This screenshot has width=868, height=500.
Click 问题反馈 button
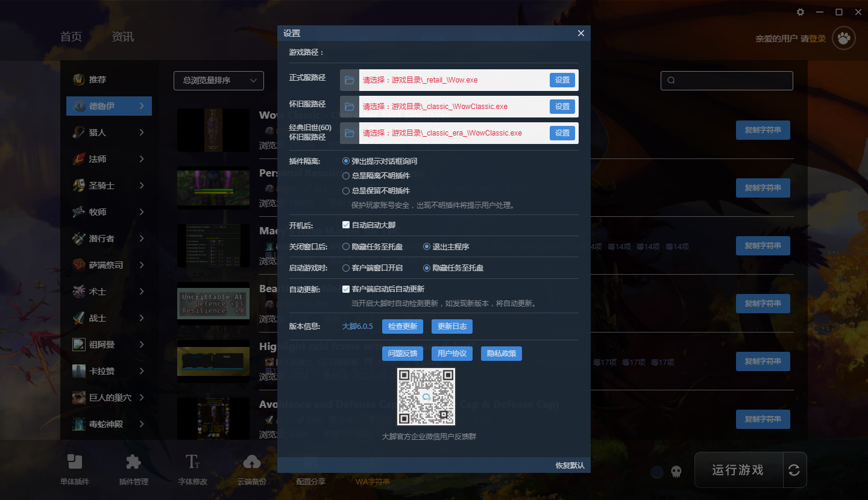click(x=403, y=354)
